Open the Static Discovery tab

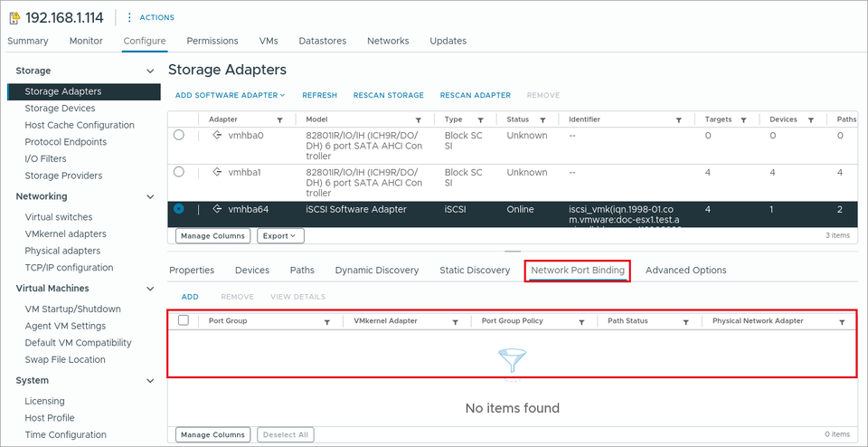tap(475, 271)
